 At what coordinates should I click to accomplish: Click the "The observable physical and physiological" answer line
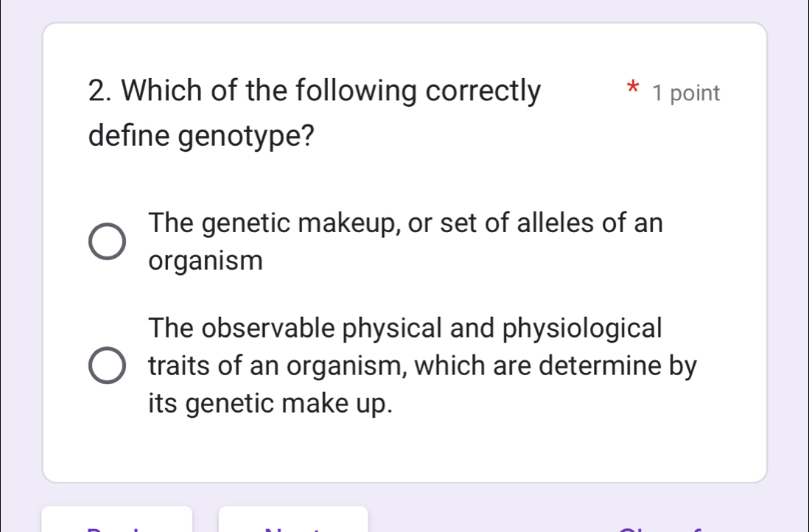(x=404, y=327)
